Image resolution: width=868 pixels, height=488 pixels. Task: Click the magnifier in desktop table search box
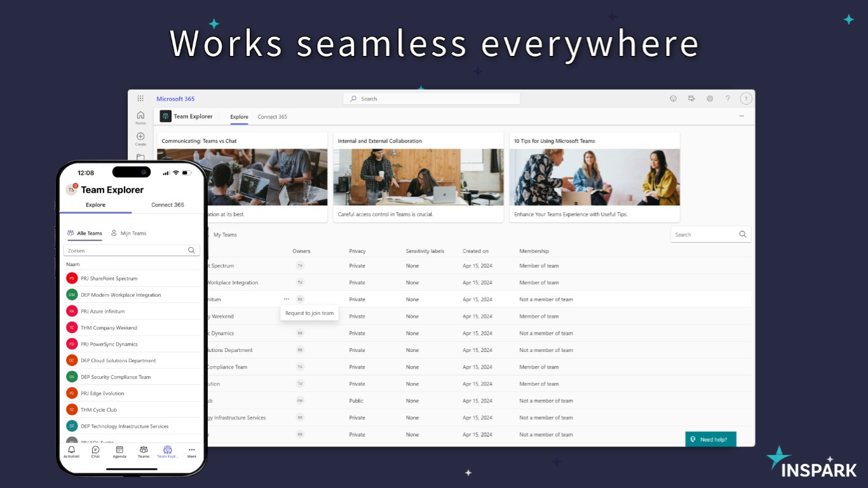pyautogui.click(x=743, y=234)
